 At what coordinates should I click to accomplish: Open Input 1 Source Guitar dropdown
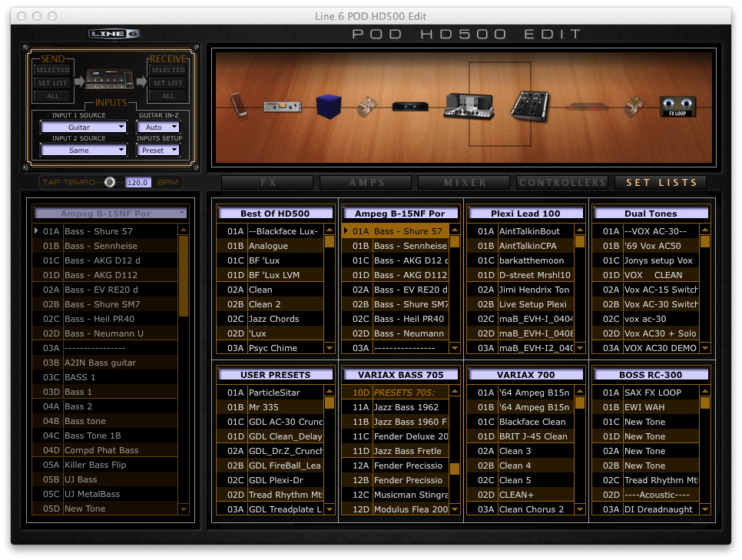pyautogui.click(x=84, y=127)
